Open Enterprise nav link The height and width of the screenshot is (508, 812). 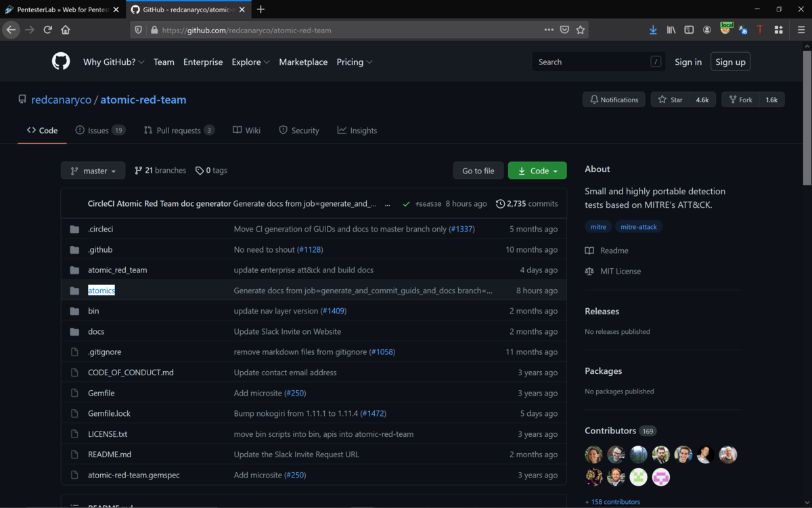[203, 62]
